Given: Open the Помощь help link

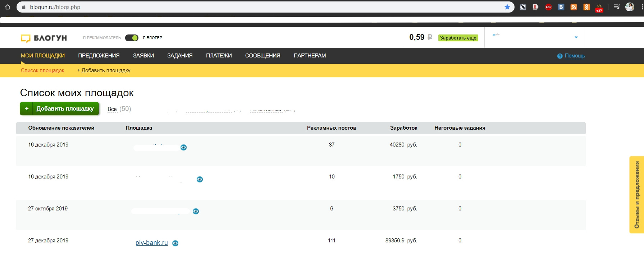Looking at the screenshot, I should [575, 56].
